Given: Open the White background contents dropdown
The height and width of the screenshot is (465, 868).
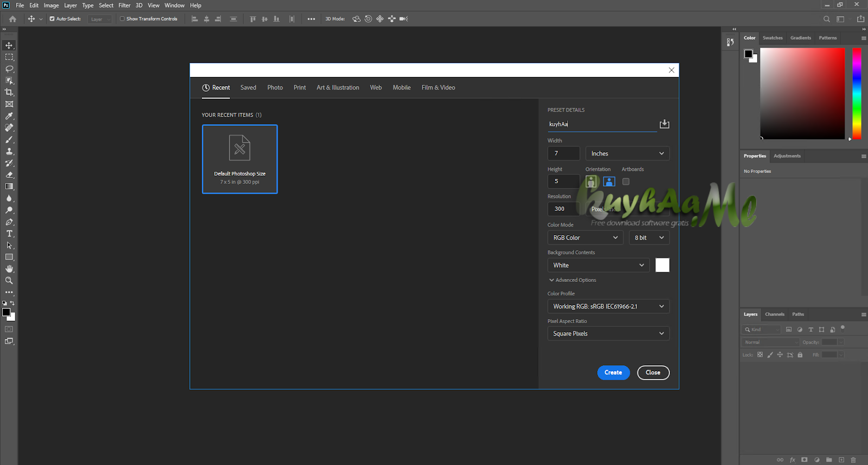Looking at the screenshot, I should (x=599, y=265).
